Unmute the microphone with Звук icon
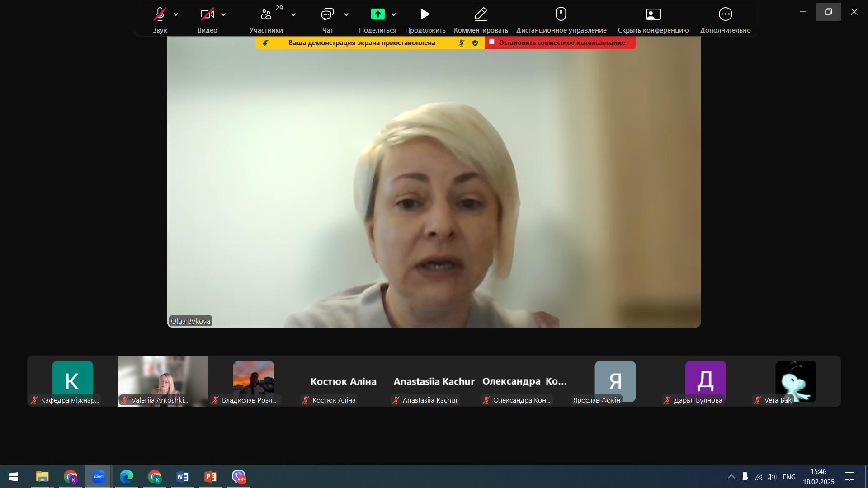 [x=160, y=14]
